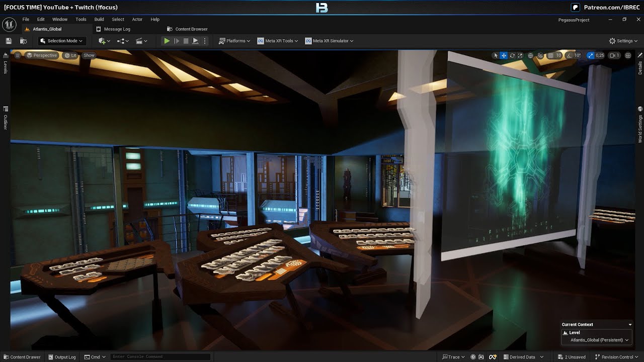The width and height of the screenshot is (644, 362).
Task: Toggle surface snapping icon
Action: click(x=540, y=55)
